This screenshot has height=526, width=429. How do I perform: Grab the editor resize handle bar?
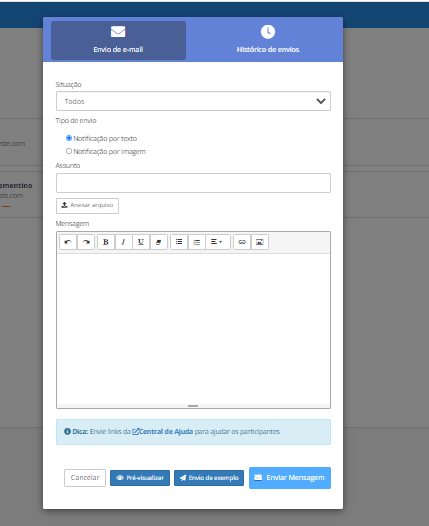(x=193, y=406)
